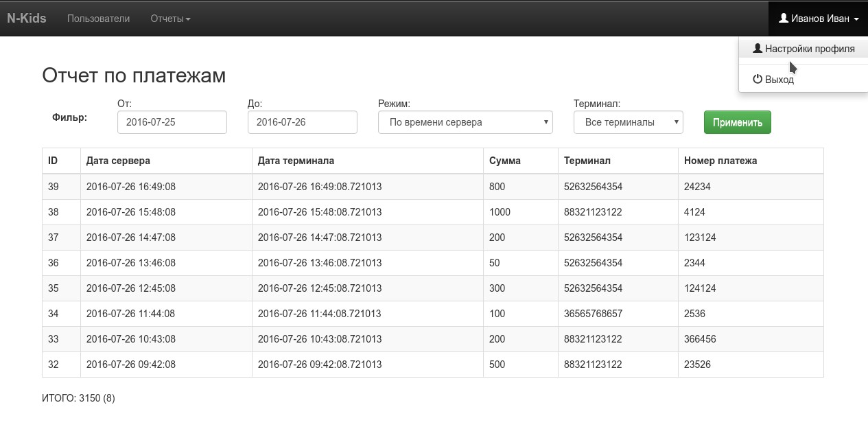Select Настройки профиля in user menu

click(804, 49)
